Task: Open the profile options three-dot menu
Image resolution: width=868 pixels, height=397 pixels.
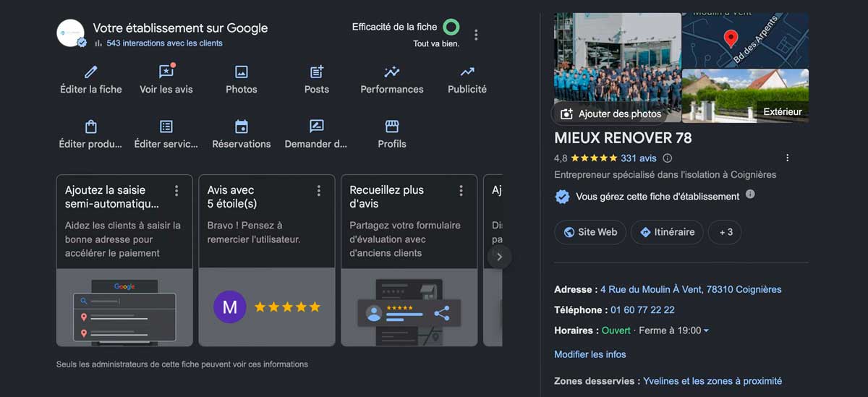Action: tap(476, 35)
